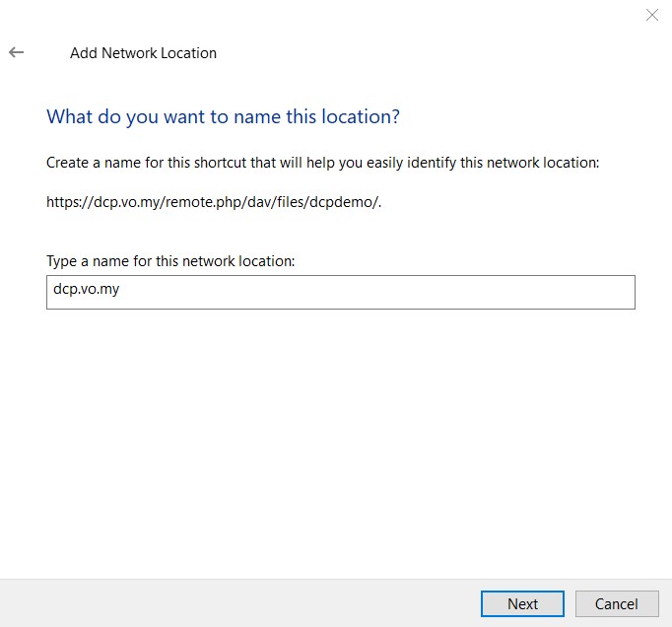
Task: Click the word 'Network' in window title
Action: (x=129, y=53)
